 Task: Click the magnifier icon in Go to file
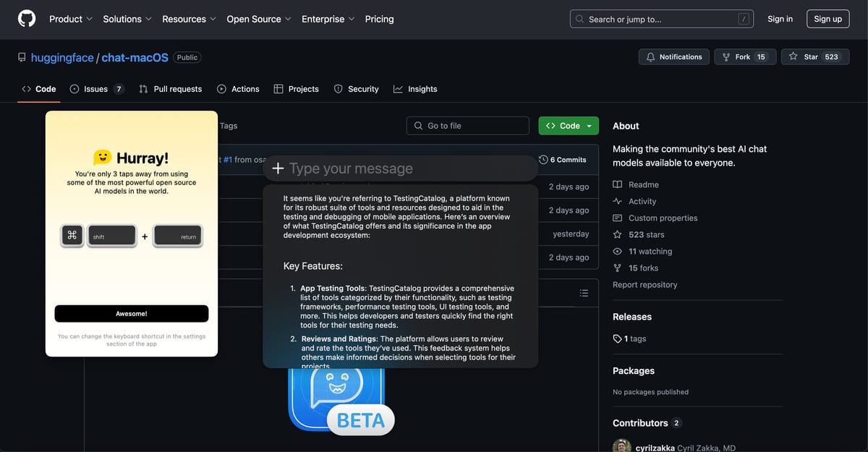click(418, 125)
